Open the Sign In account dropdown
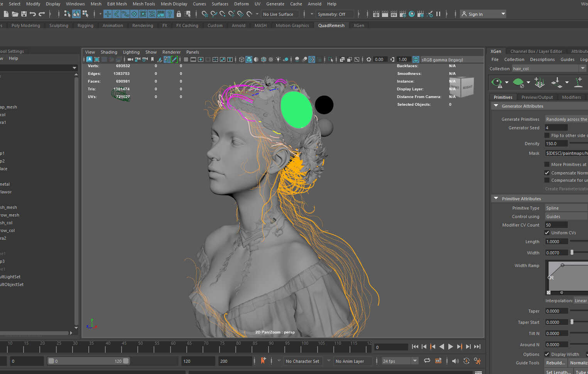 483,14
